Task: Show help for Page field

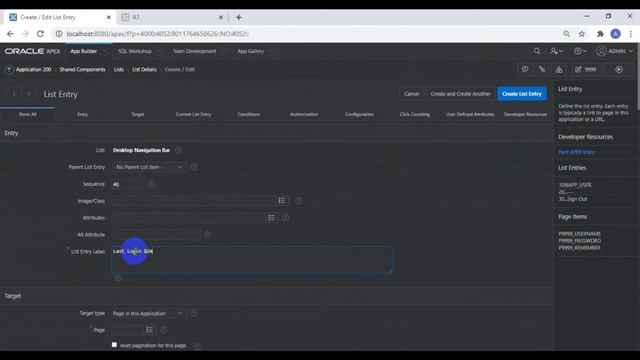Action: click(163, 330)
